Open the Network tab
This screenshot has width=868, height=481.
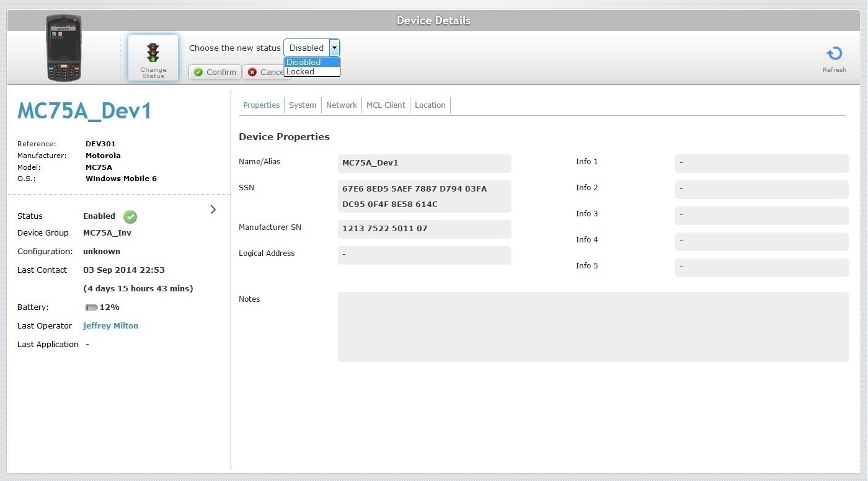pos(342,105)
